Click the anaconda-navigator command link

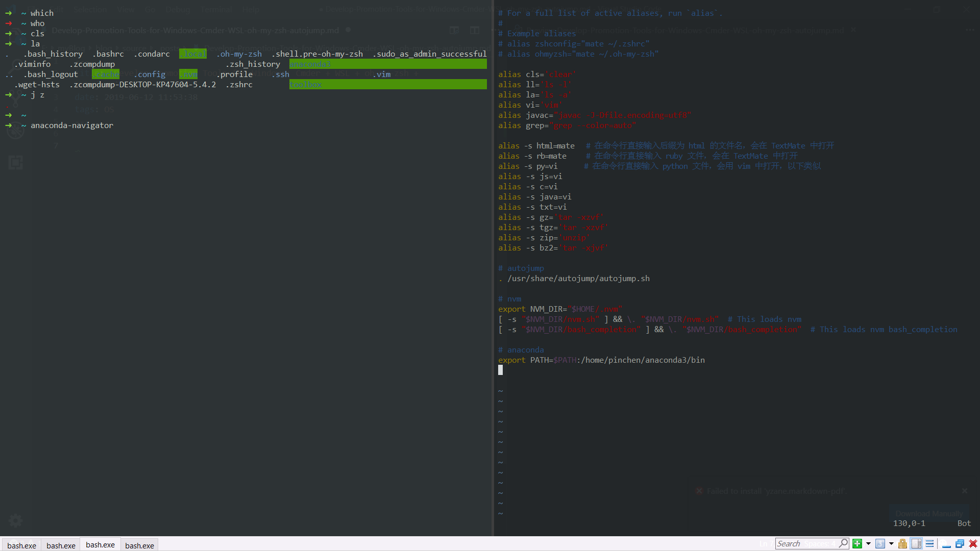pos(72,125)
